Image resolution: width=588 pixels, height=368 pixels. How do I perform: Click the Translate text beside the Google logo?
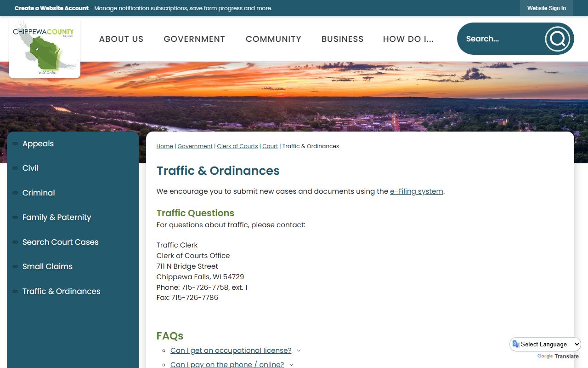click(x=566, y=356)
